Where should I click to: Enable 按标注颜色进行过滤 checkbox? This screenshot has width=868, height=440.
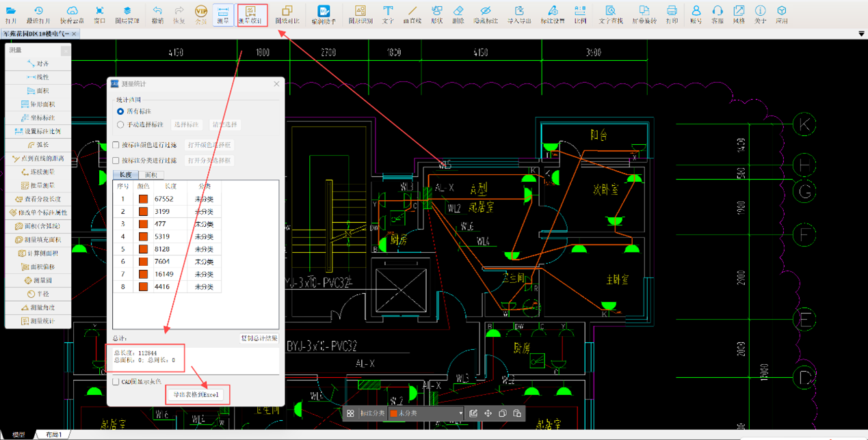click(x=116, y=145)
